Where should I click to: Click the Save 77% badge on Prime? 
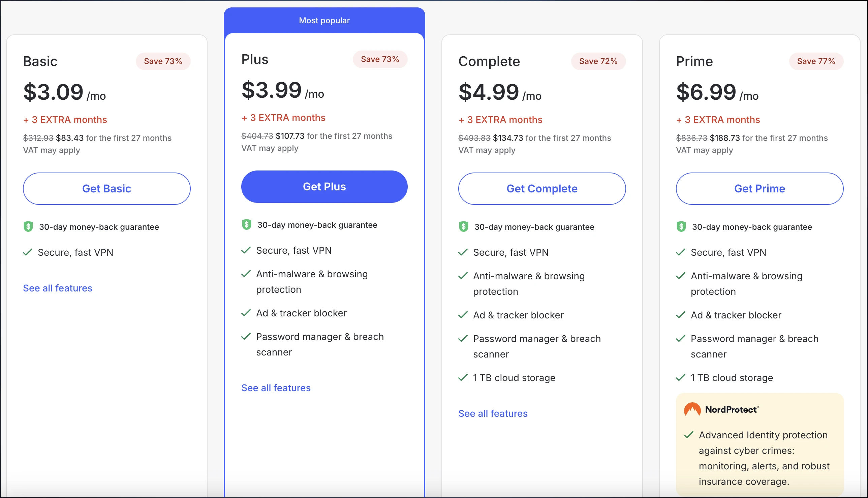coord(816,61)
